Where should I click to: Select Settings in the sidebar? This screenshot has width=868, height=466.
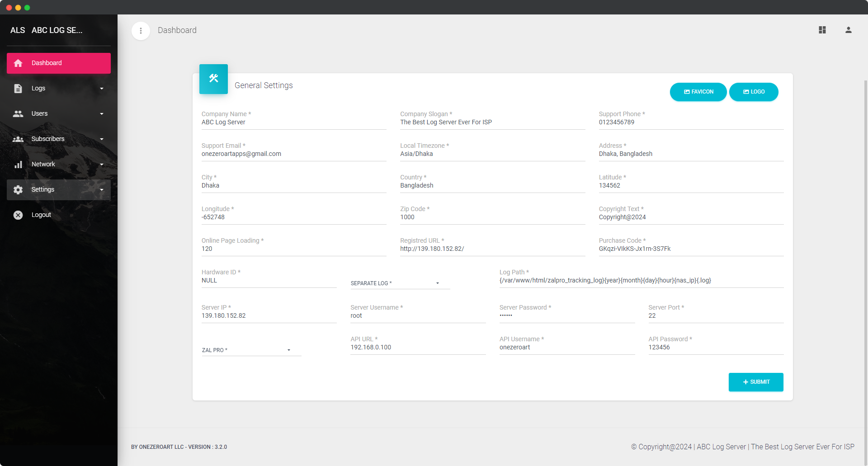click(x=59, y=190)
